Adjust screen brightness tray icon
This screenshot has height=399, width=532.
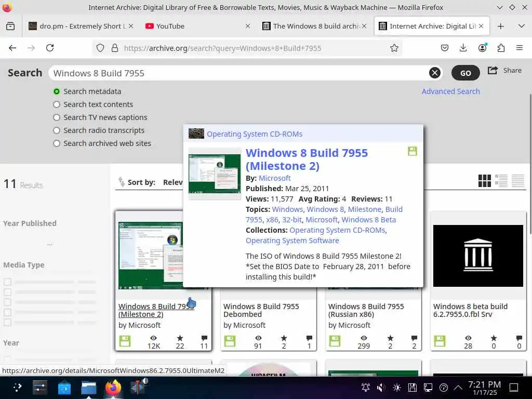click(396, 388)
